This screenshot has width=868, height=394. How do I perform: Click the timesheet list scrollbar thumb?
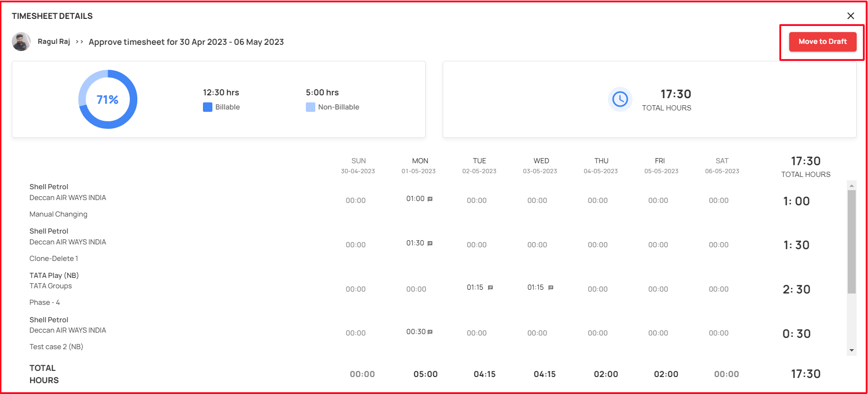(851, 242)
